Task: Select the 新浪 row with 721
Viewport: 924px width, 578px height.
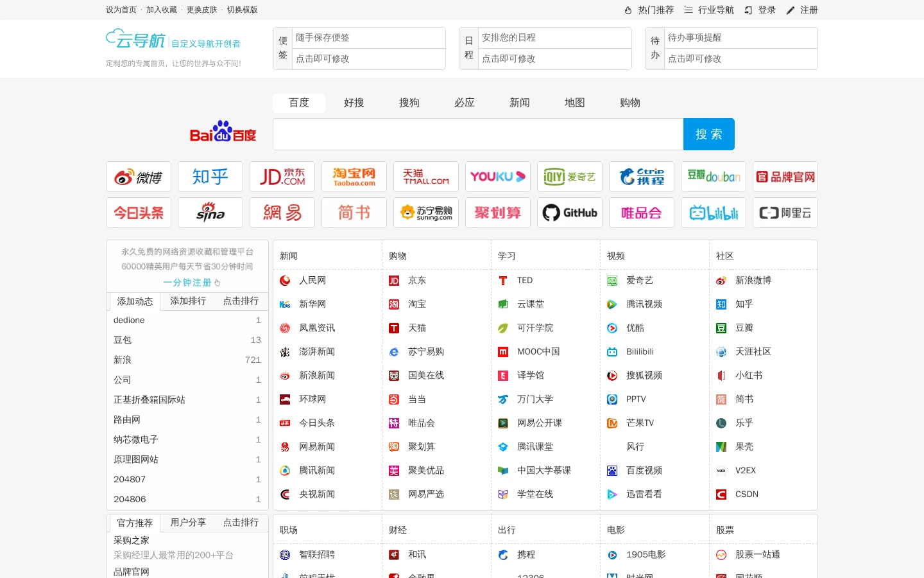Action: [187, 360]
